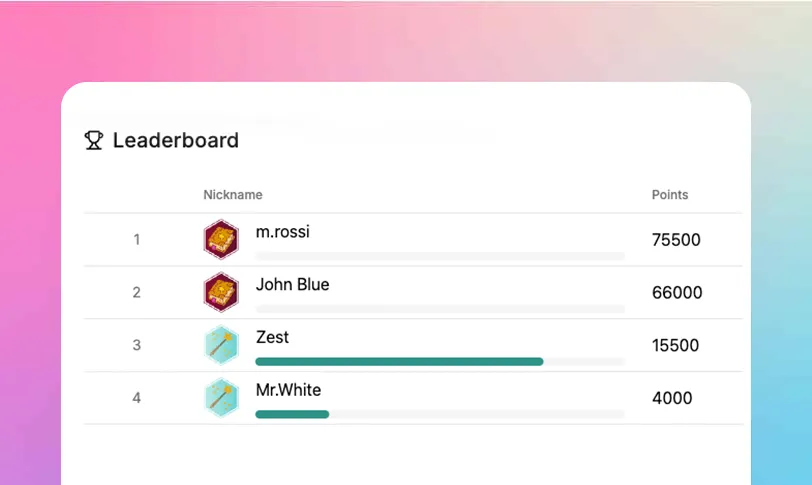Click Mr.White's green progress bar

[292, 414]
